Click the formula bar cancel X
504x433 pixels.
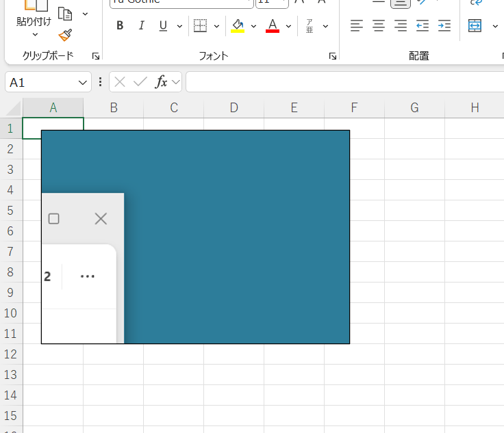[x=120, y=82]
